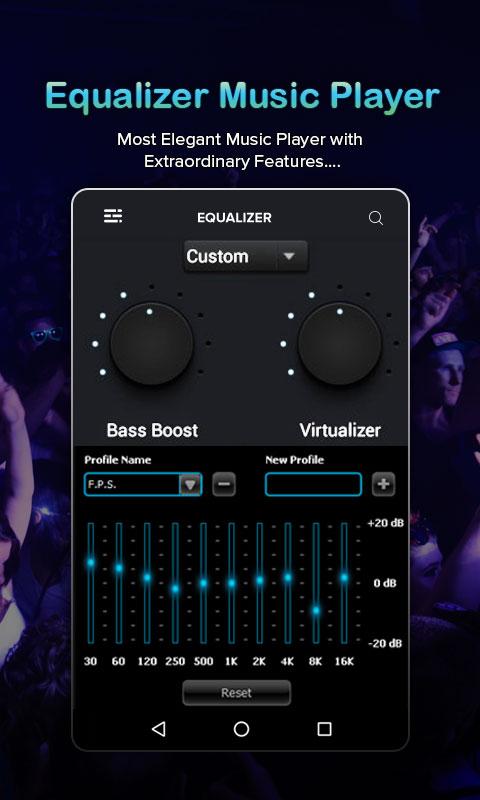Click the Equalizer Music Player heading
Viewport: 480px width, 800px height.
point(243,96)
